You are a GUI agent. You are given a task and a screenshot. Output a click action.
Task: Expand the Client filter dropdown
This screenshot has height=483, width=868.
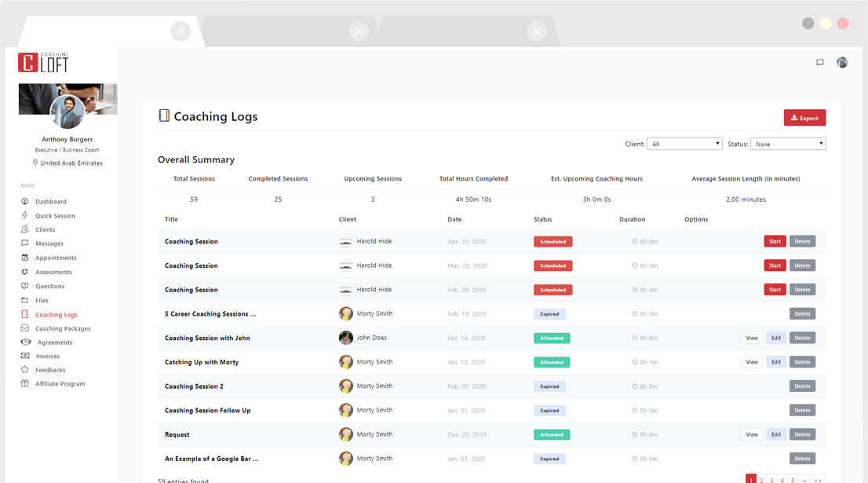click(684, 144)
